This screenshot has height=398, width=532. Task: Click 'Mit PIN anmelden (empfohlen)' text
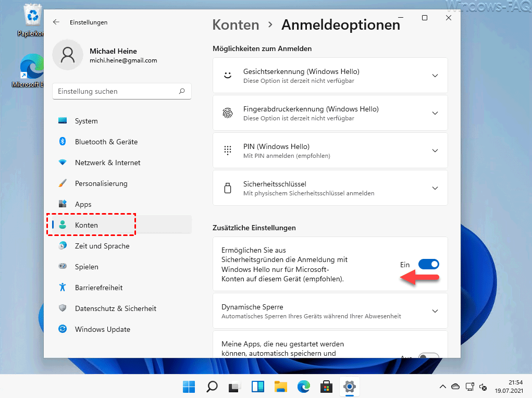(x=287, y=156)
